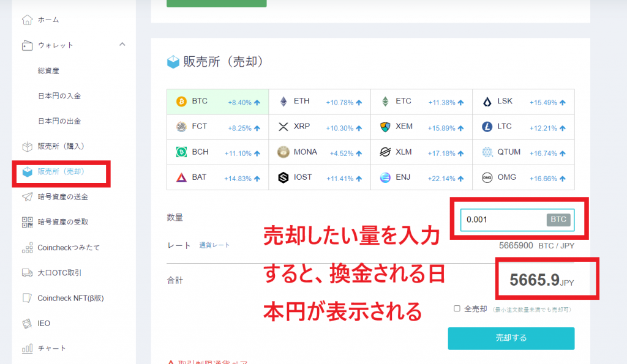627x364 pixels.
Task: Select the XEM coin icon
Action: 385,127
